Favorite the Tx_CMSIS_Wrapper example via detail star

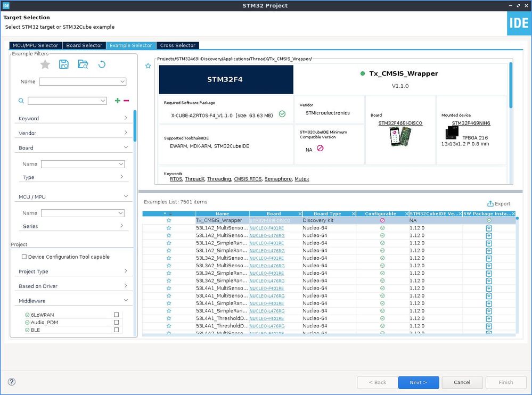[x=148, y=66]
